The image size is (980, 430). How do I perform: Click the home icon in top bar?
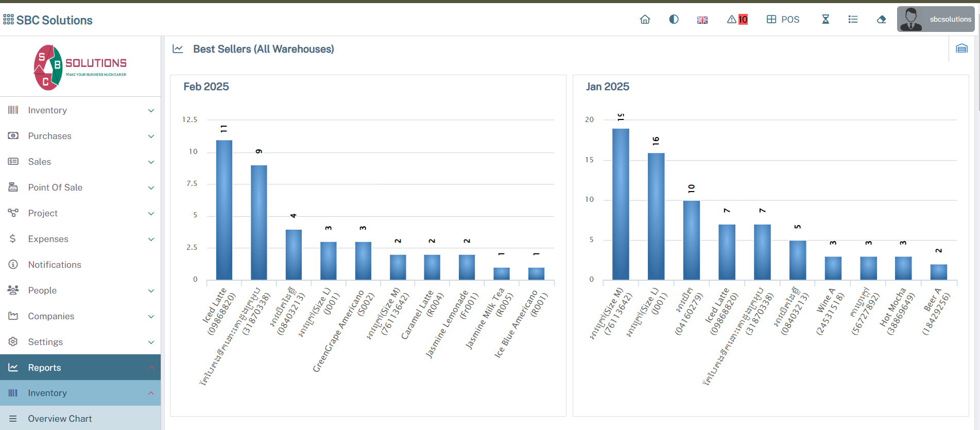tap(645, 20)
